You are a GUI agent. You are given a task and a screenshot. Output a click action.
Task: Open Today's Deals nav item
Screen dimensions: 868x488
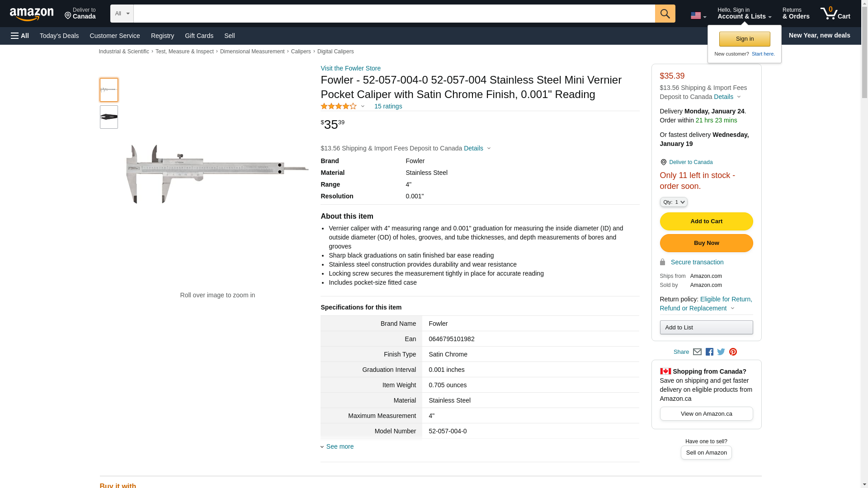click(x=59, y=36)
